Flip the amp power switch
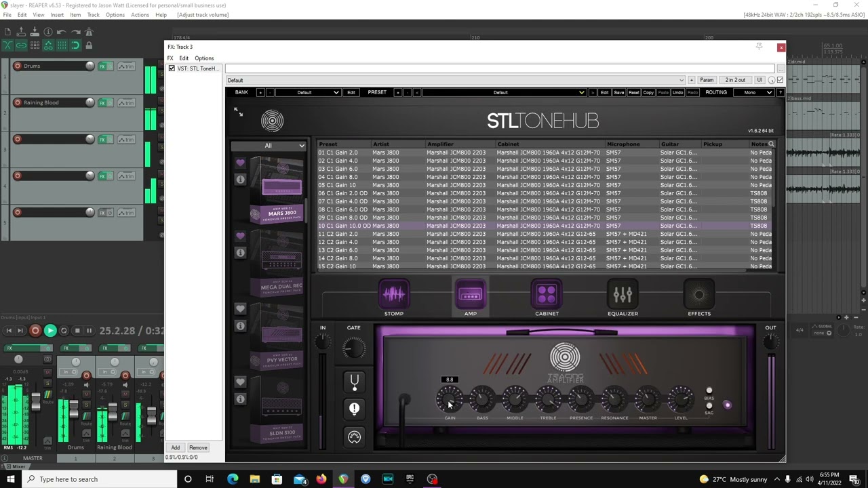 (727, 405)
